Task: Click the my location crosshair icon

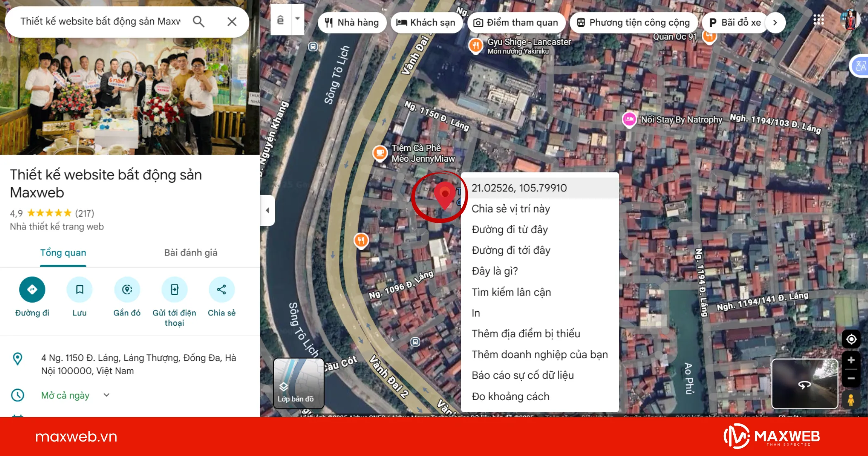Action: click(x=851, y=339)
